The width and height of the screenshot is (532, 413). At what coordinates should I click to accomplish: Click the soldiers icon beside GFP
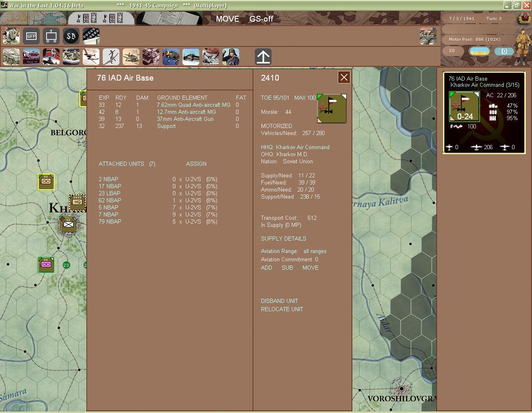click(x=11, y=36)
